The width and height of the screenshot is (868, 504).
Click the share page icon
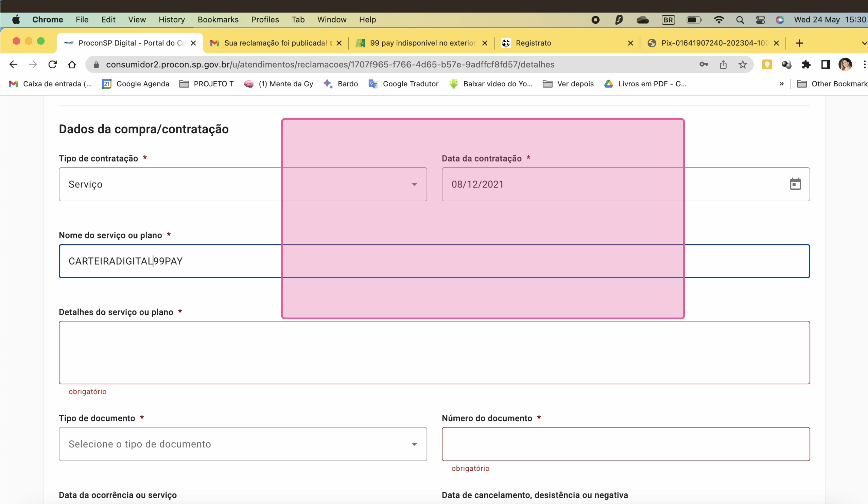click(723, 65)
